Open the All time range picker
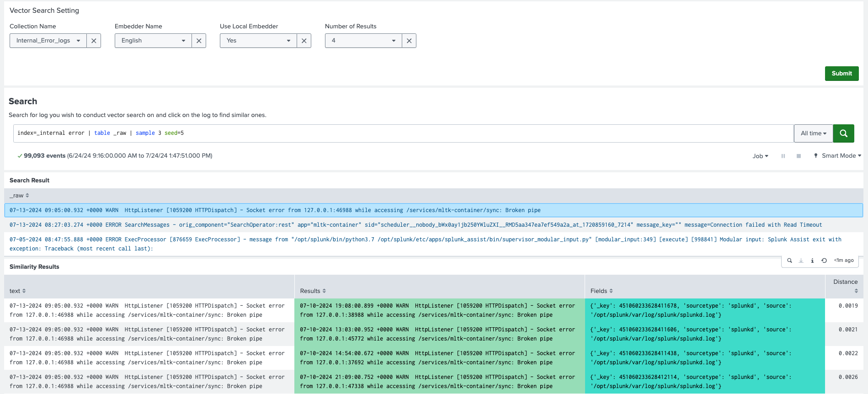The width and height of the screenshot is (868, 394). pos(813,133)
